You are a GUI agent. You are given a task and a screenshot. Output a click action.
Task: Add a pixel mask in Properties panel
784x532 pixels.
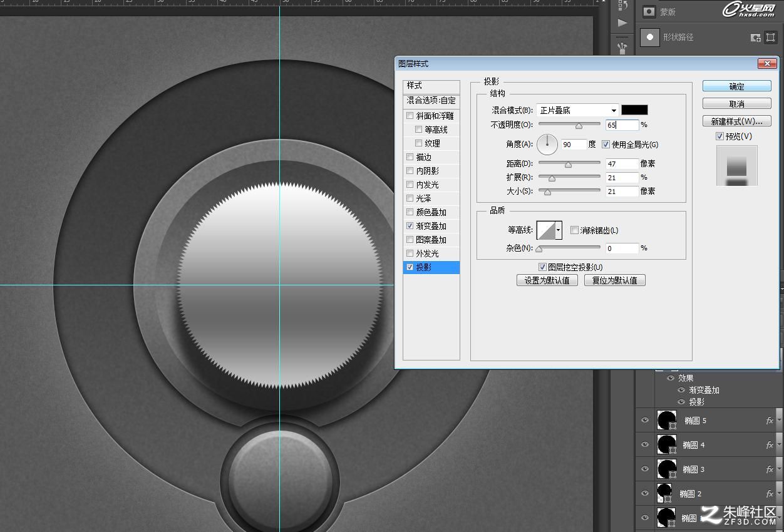point(756,38)
